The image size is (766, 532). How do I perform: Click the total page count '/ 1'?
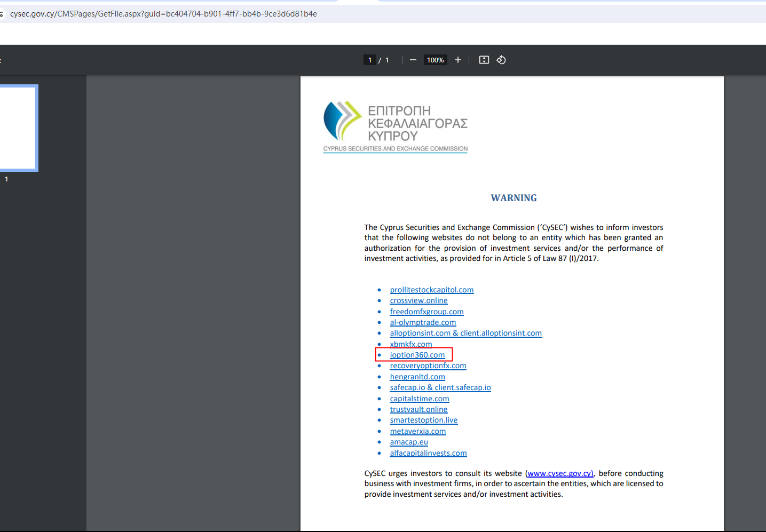[x=384, y=60]
